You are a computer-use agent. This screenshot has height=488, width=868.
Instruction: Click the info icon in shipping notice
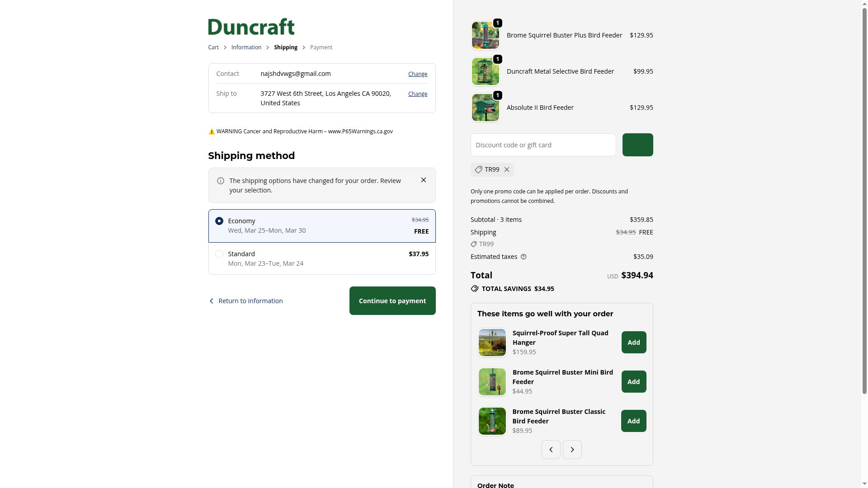click(x=221, y=181)
